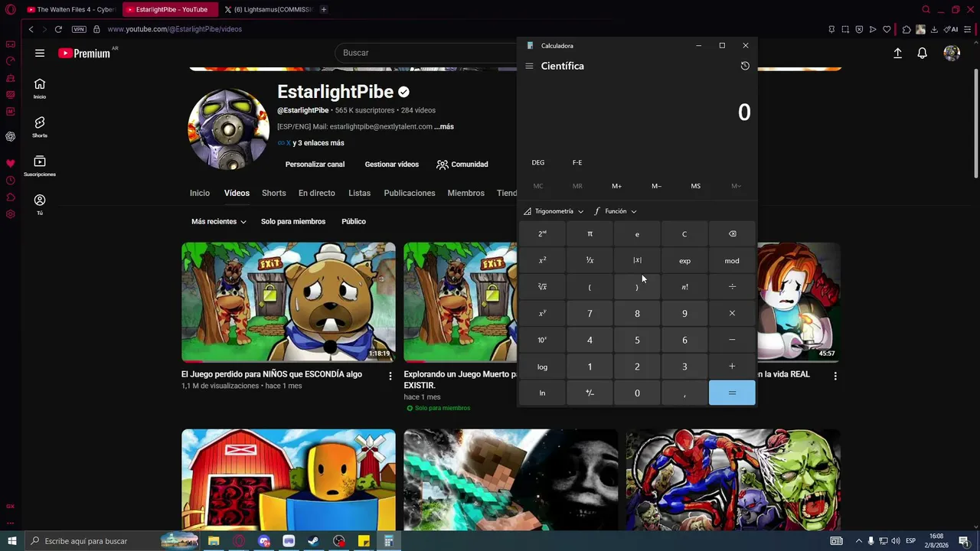Open YouTube Inicio in the sidebar
980x551 pixels.
click(x=40, y=89)
